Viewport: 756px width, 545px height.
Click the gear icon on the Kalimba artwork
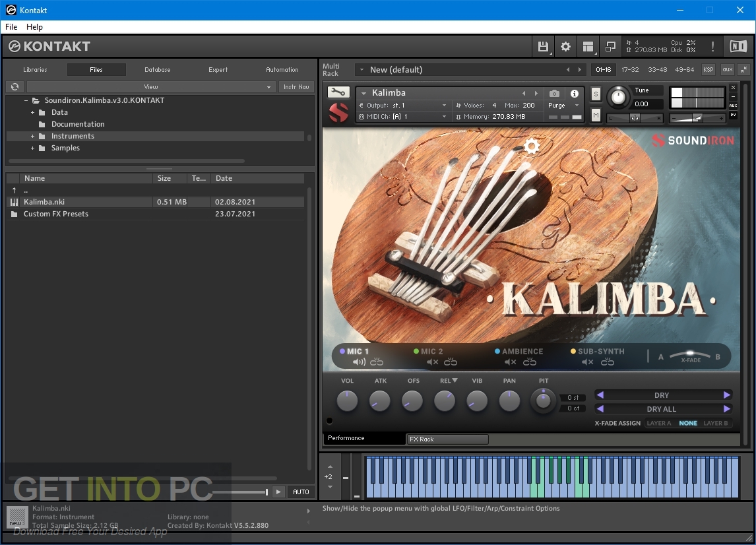click(531, 146)
